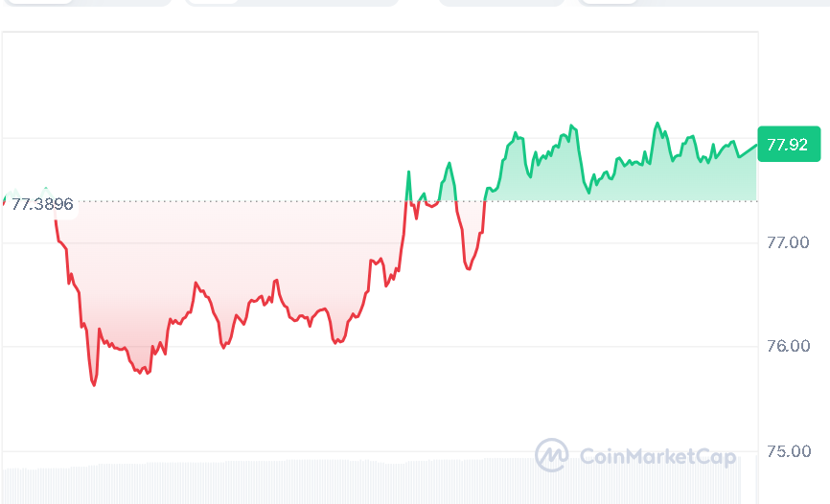The height and width of the screenshot is (504, 830).
Task: Select the 77.00 price axis label
Action: pyautogui.click(x=788, y=242)
